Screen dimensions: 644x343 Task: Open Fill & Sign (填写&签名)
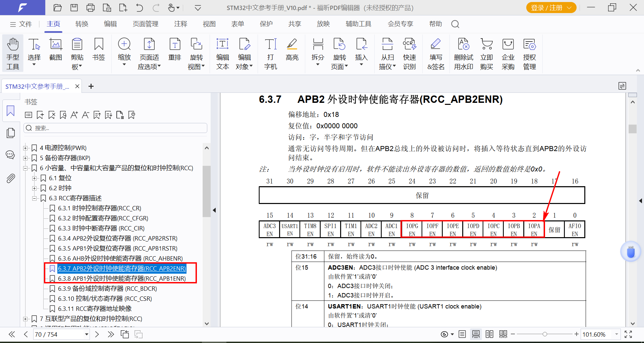pos(436,54)
